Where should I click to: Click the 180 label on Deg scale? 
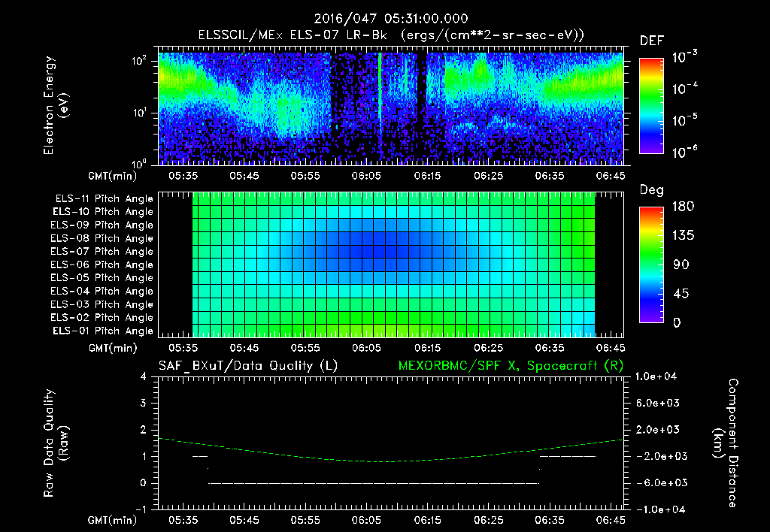point(683,207)
